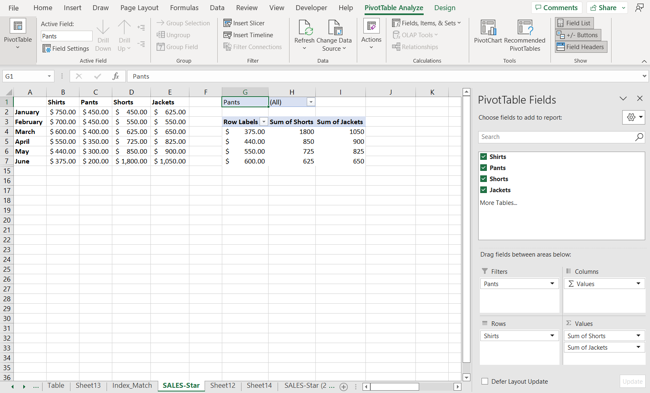Image resolution: width=650 pixels, height=393 pixels.
Task: Click the search magnifier in field list
Action: pos(639,137)
